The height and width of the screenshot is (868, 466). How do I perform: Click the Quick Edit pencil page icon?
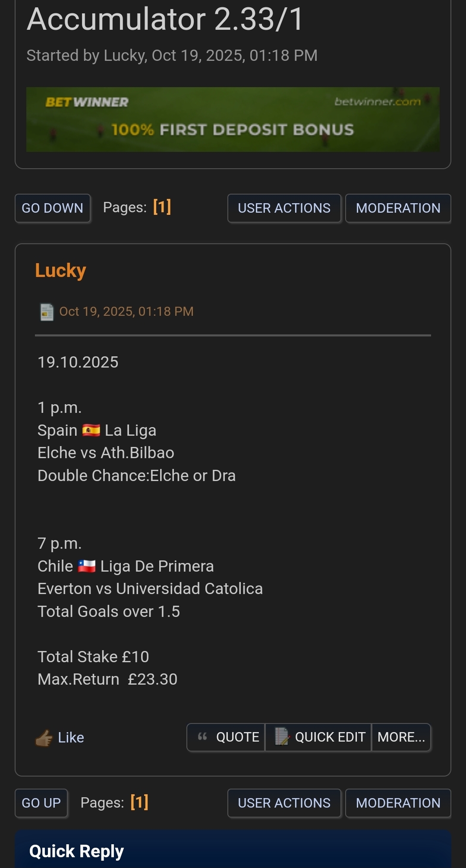282,737
